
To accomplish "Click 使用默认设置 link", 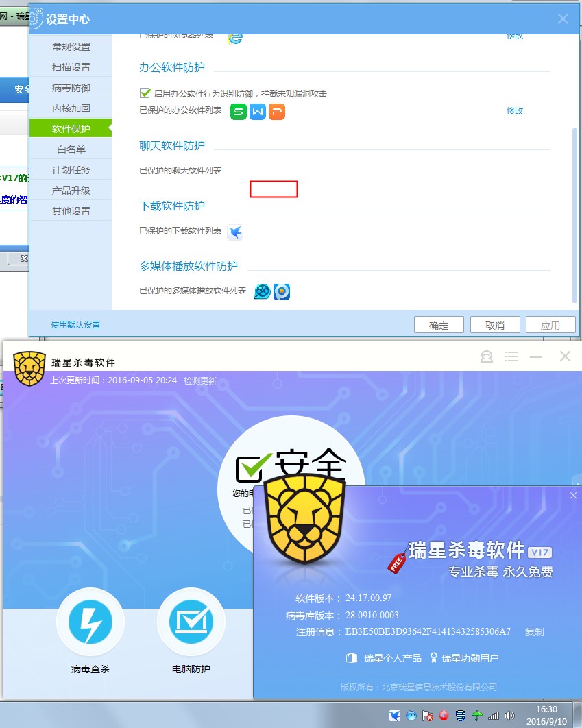I will (75, 324).
